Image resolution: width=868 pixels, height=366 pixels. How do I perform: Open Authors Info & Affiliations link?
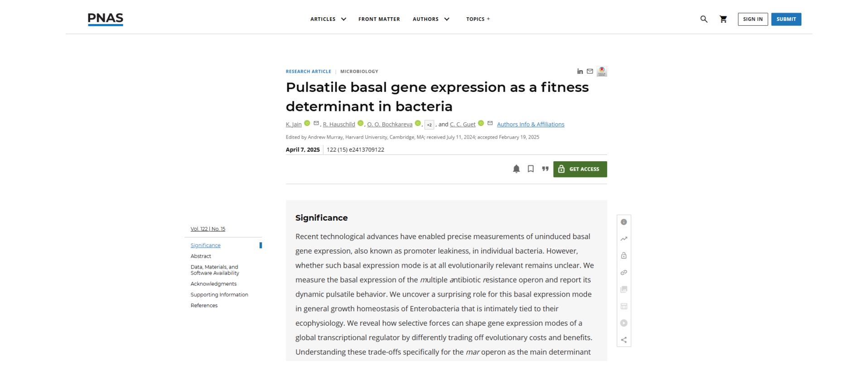pyautogui.click(x=530, y=125)
